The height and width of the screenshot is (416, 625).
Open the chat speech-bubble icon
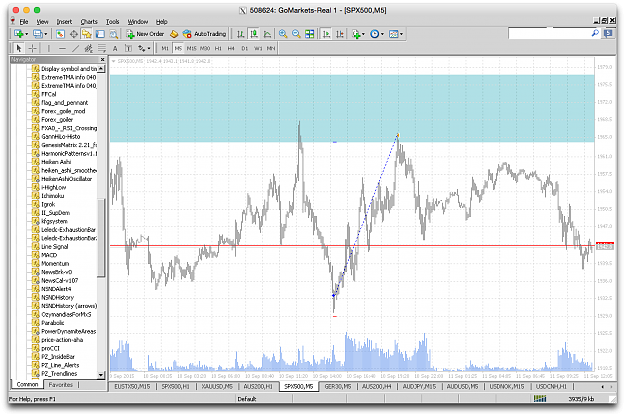(x=608, y=33)
